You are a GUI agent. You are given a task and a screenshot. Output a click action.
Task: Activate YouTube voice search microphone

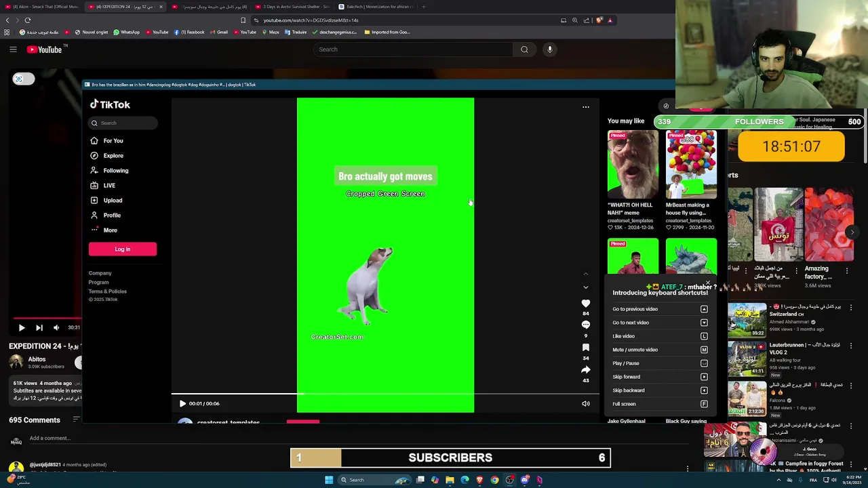point(550,49)
